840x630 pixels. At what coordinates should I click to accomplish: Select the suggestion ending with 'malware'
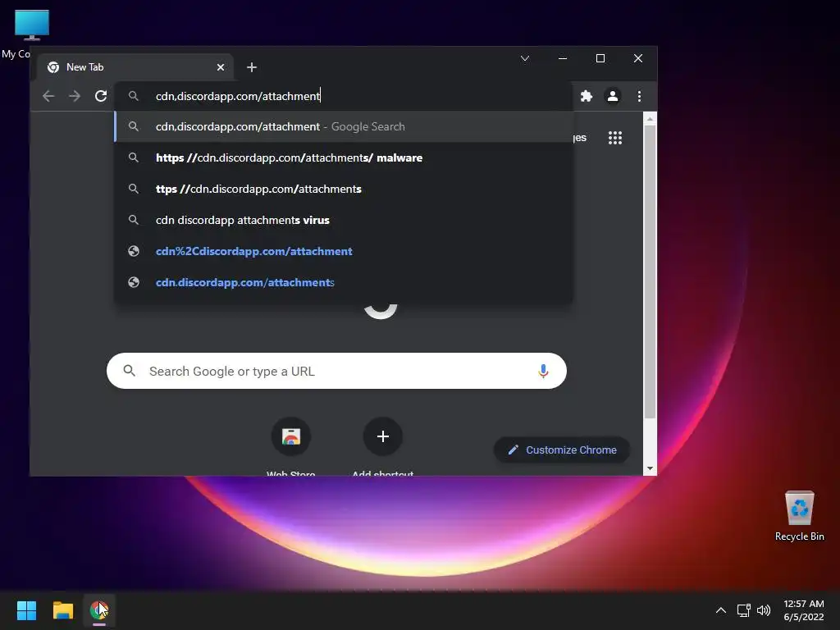[344, 157]
